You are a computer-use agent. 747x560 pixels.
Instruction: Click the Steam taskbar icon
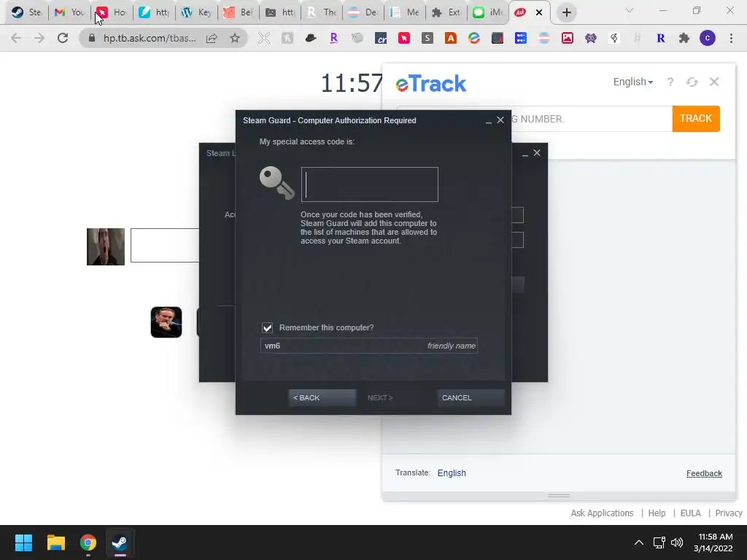click(120, 542)
